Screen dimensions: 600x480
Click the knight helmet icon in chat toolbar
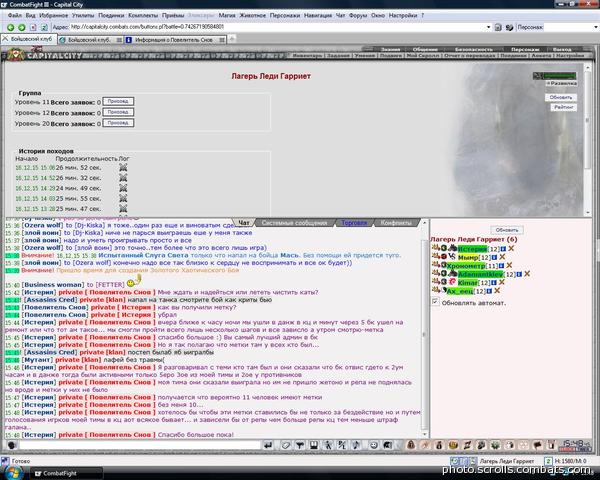point(388,445)
